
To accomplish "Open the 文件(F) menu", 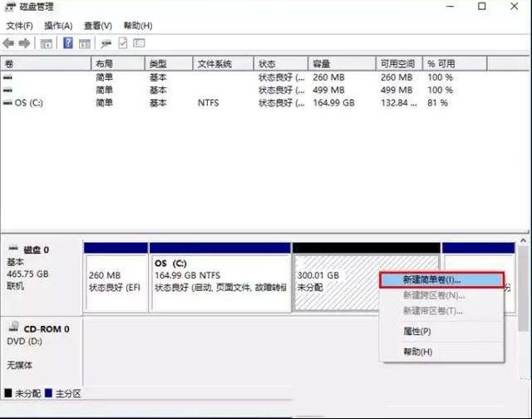I will click(19, 26).
